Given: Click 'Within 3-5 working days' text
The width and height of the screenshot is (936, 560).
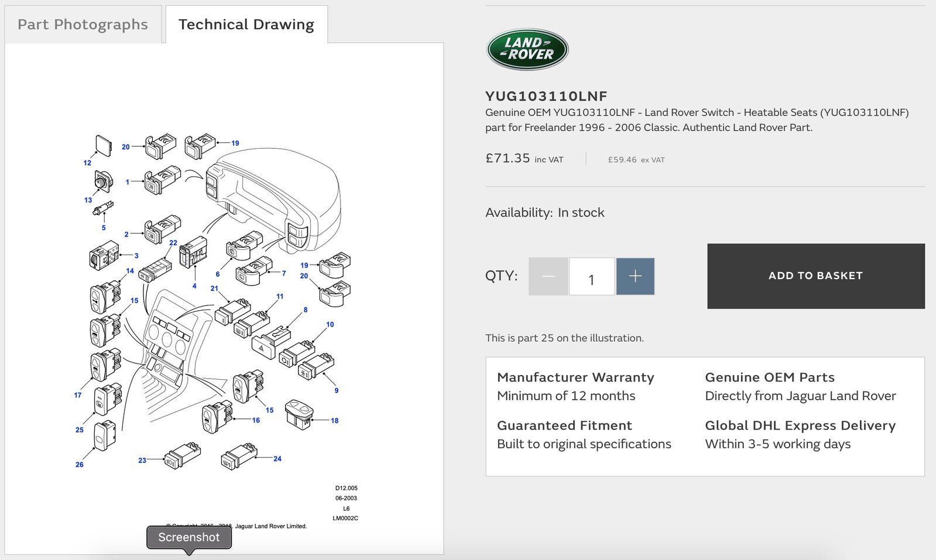Looking at the screenshot, I should (778, 444).
